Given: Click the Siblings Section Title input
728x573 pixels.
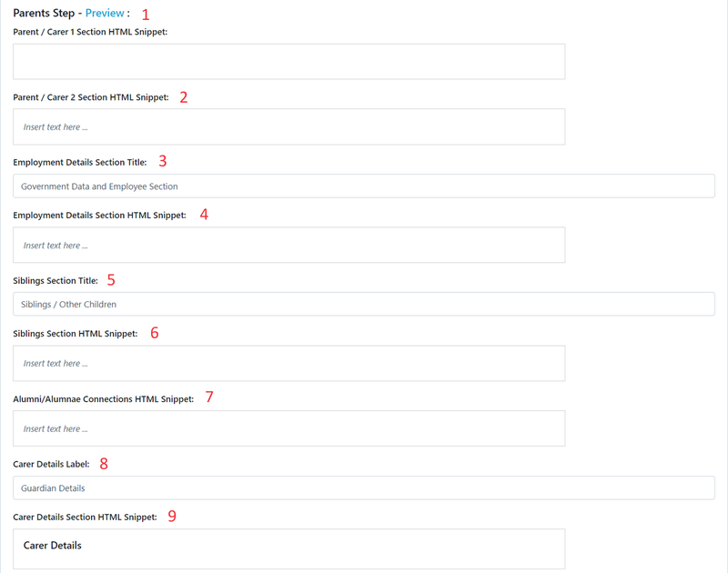Looking at the screenshot, I should 363,304.
